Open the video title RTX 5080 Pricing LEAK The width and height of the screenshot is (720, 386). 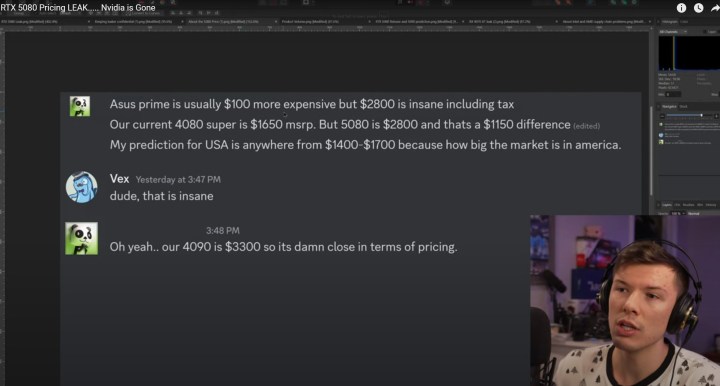(78, 7)
